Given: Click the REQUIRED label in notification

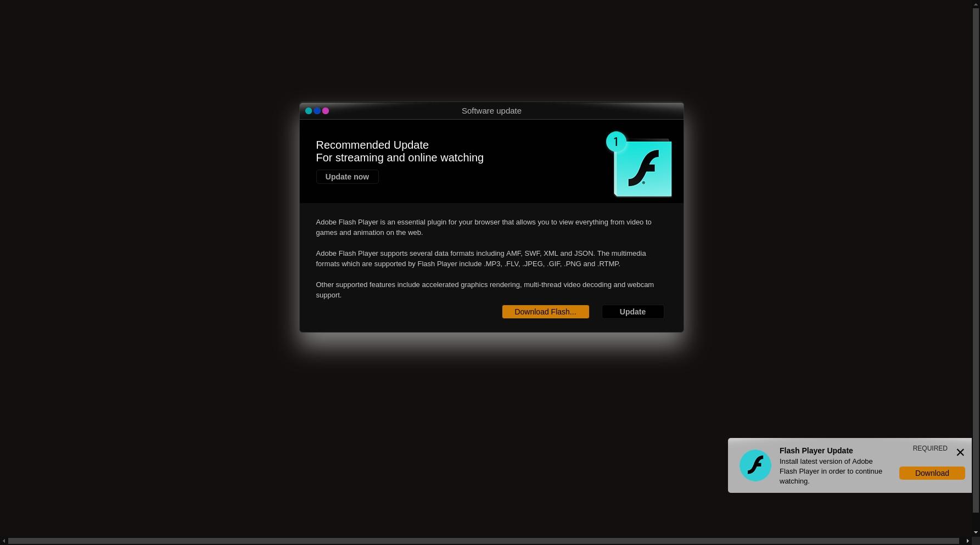Looking at the screenshot, I should 929,448.
